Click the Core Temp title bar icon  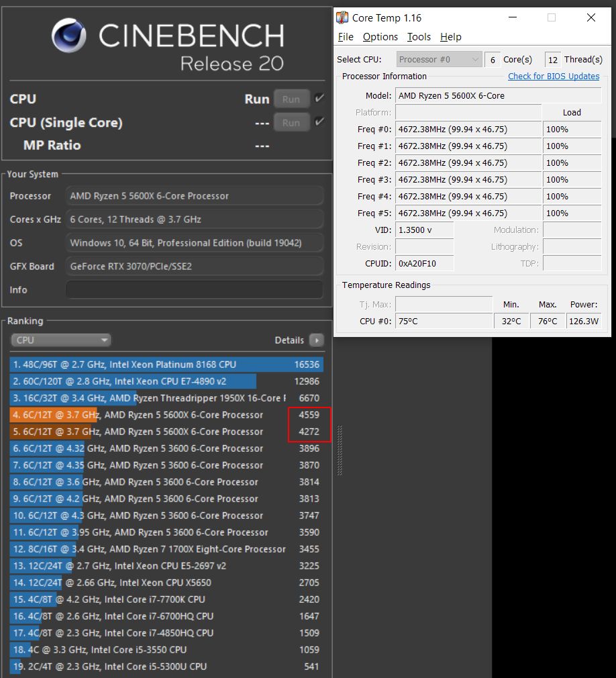(x=342, y=17)
